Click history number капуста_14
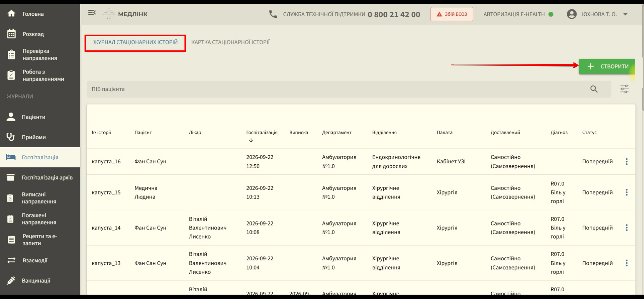Screen dimensions: 644x299 coord(106,228)
